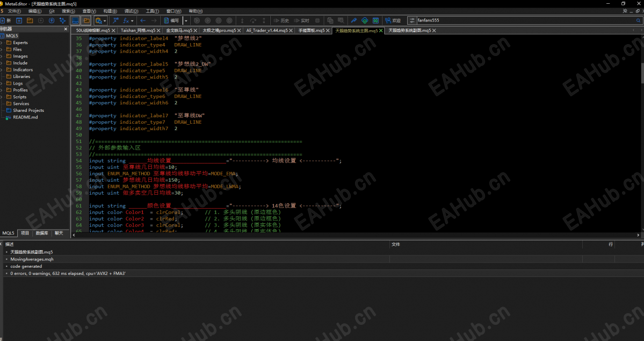
Task: Switch to the Taishan_网格.mq5 tab
Action: pyautogui.click(x=138, y=31)
